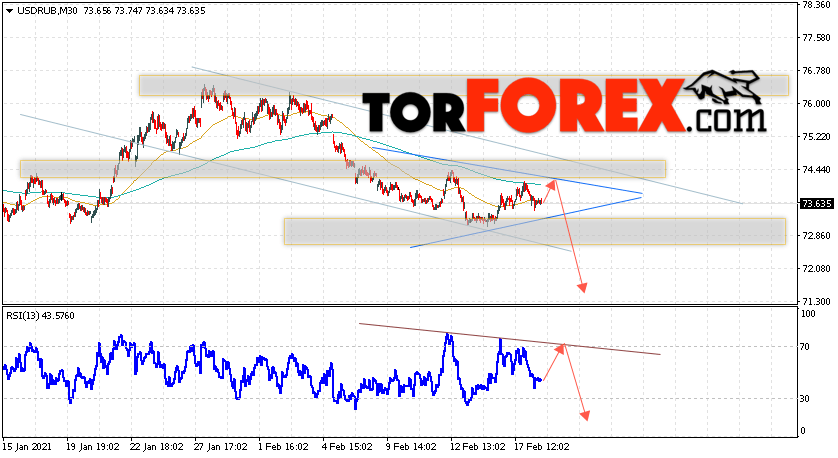The height and width of the screenshot is (458, 838).
Task: Click the 74.440 price axis label
Action: pos(816,170)
